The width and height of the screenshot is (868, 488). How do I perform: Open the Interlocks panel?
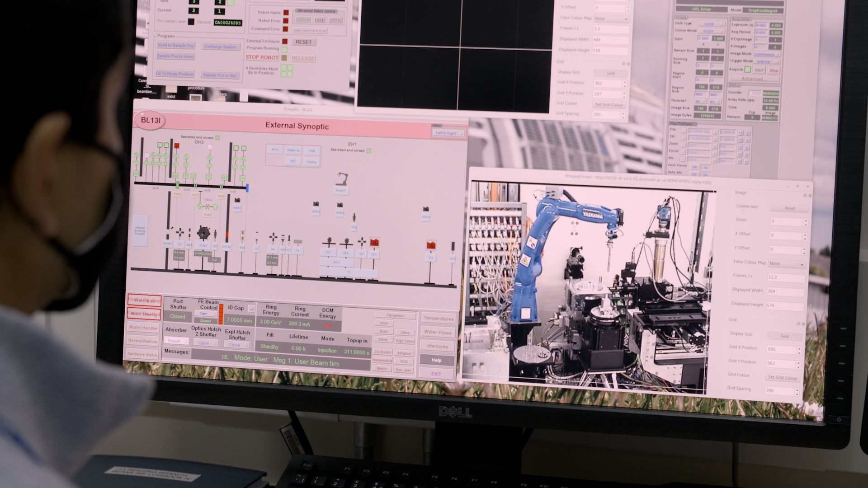(437, 346)
